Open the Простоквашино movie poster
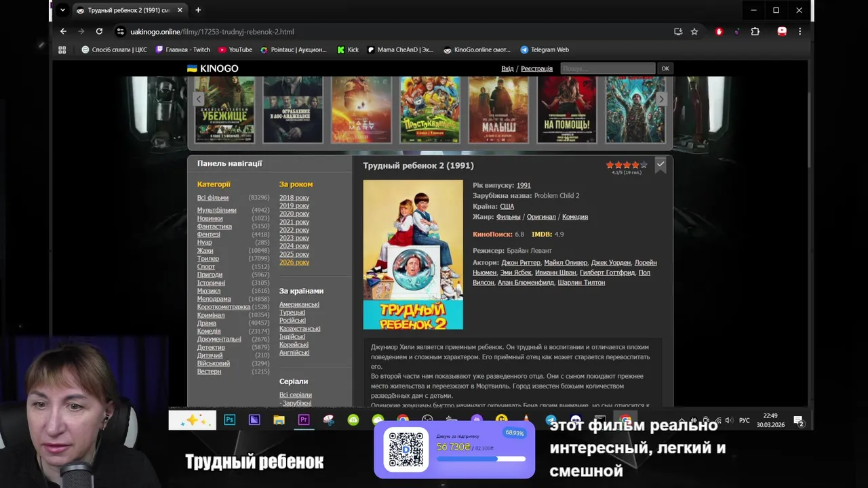Viewport: 868px width, 488px height. click(430, 109)
